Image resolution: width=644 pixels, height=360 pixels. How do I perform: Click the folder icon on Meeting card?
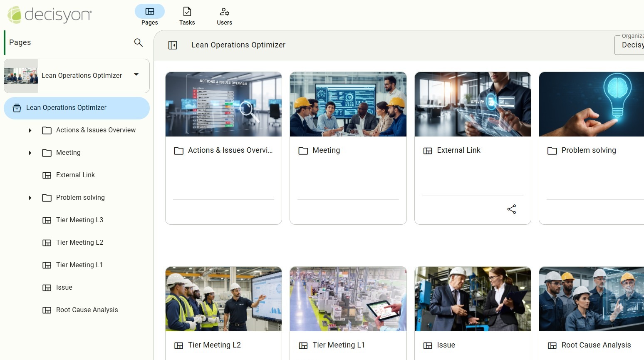click(x=303, y=151)
